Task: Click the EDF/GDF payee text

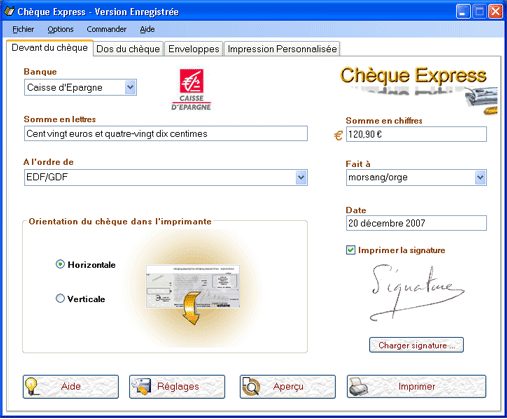Action: click(x=47, y=177)
